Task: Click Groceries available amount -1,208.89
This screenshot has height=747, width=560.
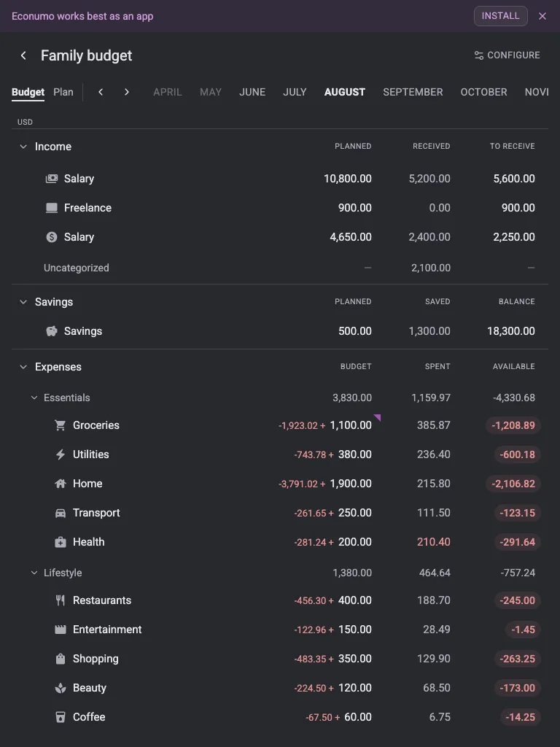Action: (513, 425)
